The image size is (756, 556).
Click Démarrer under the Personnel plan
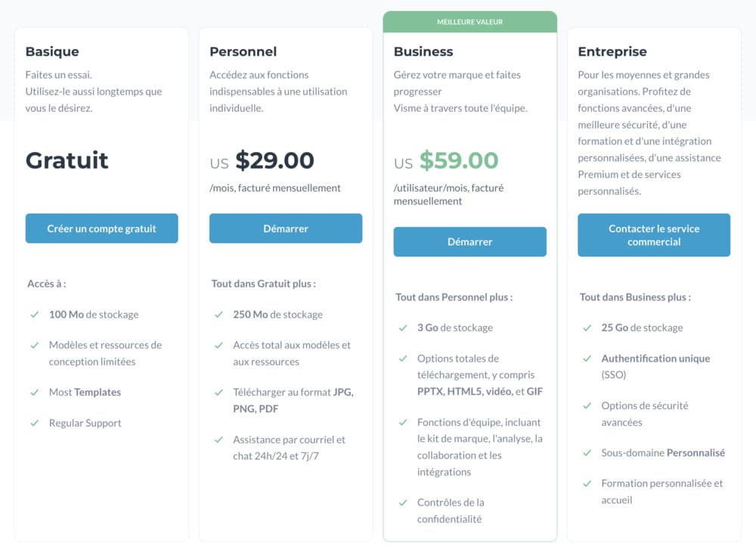[x=285, y=228]
